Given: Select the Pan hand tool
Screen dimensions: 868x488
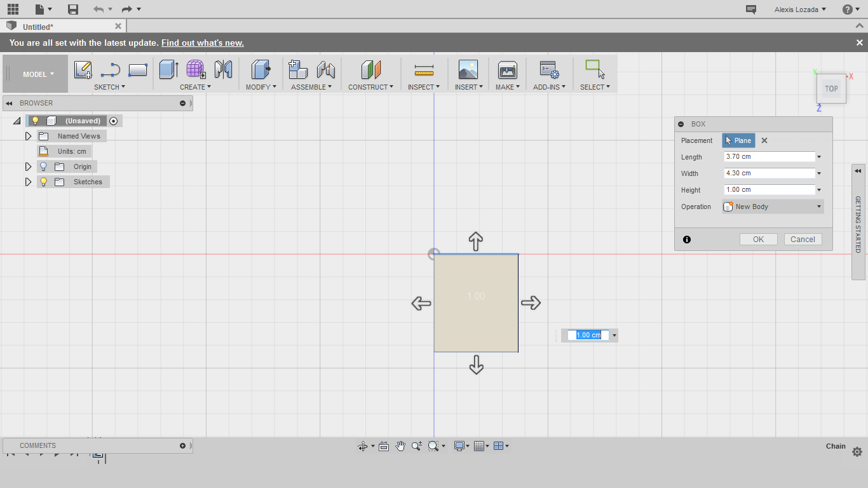Looking at the screenshot, I should click(x=400, y=446).
